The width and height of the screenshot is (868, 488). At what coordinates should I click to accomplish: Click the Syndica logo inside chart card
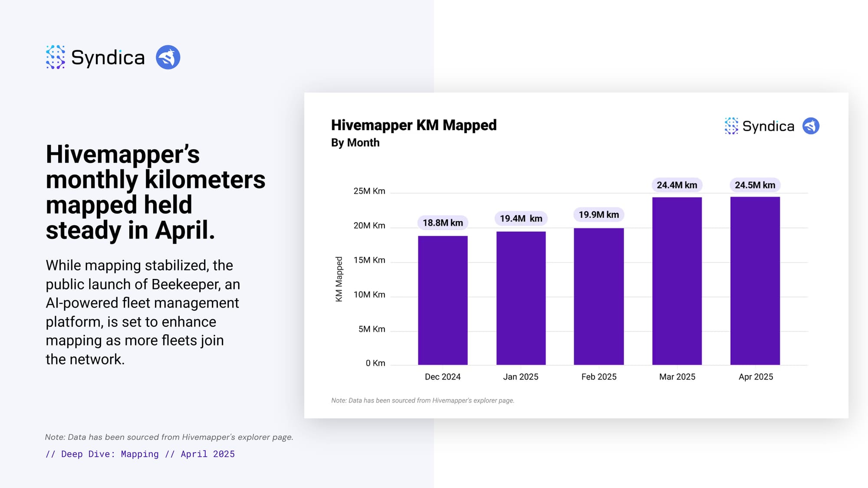click(731, 126)
